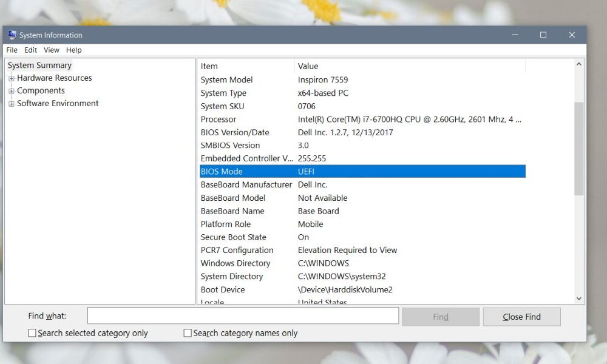
Task: Click the scrollbar down arrow
Action: (578, 298)
